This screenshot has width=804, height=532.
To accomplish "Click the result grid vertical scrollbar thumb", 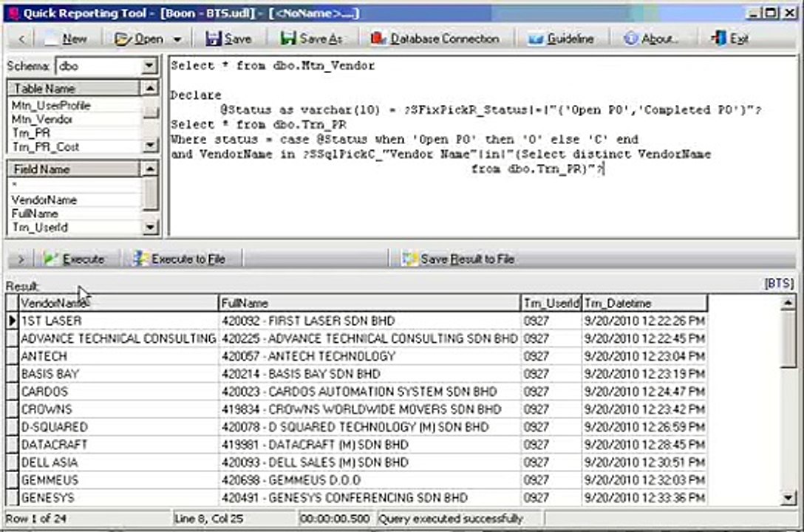I will click(x=788, y=339).
